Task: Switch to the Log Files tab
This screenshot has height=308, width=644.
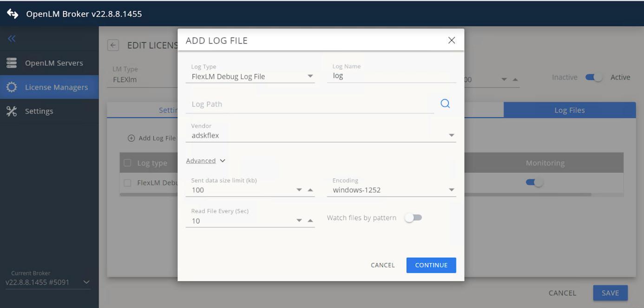Action: pyautogui.click(x=569, y=110)
